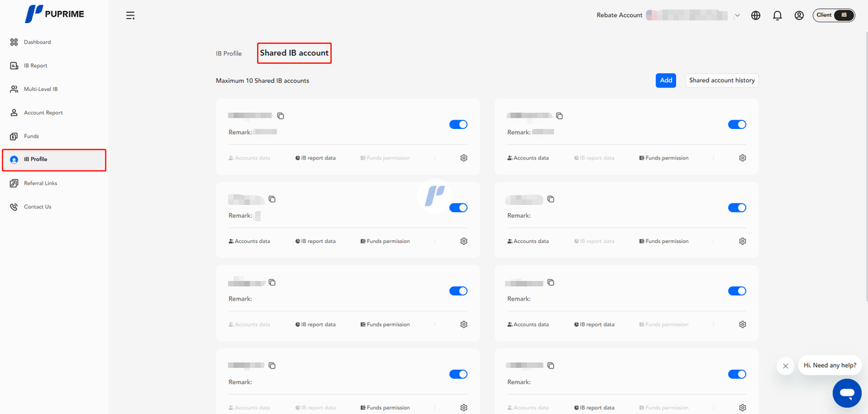Open the notifications bell
The image size is (868, 414).
pos(777,16)
